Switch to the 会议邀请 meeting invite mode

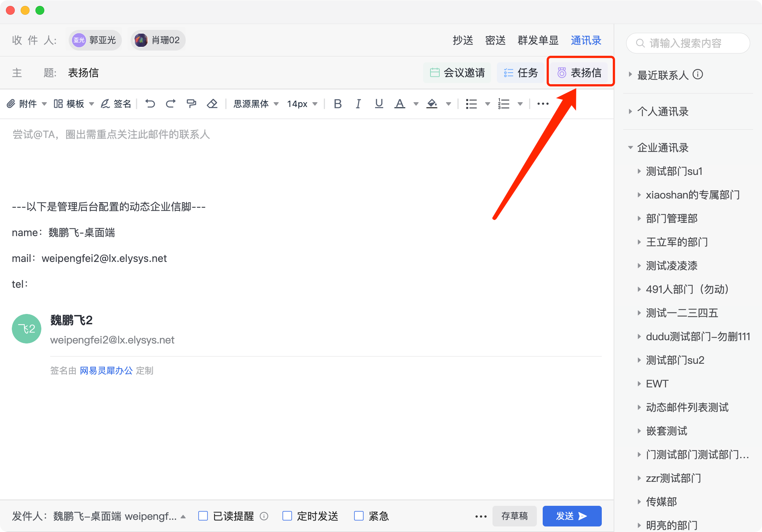click(x=457, y=73)
